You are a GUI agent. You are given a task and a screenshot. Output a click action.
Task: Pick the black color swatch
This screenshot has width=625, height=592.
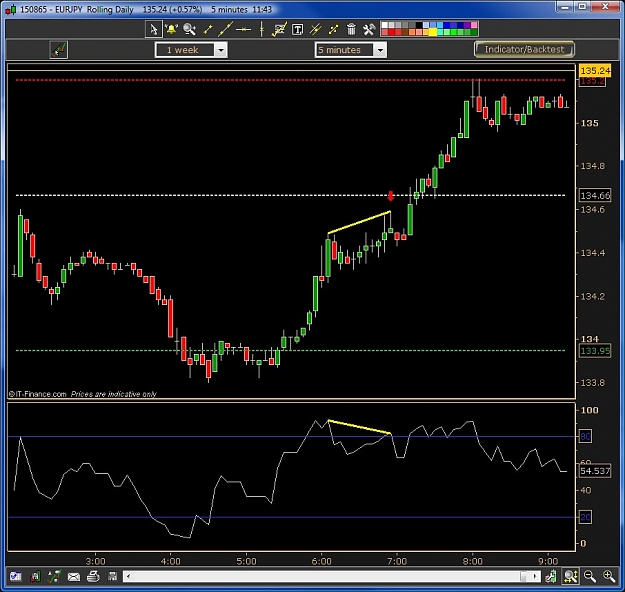coord(419,25)
